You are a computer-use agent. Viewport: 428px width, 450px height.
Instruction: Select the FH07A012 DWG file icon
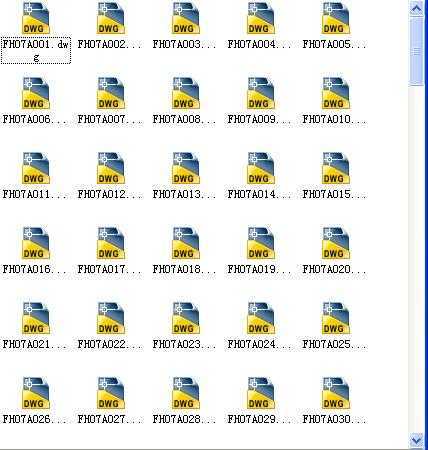tap(111, 168)
